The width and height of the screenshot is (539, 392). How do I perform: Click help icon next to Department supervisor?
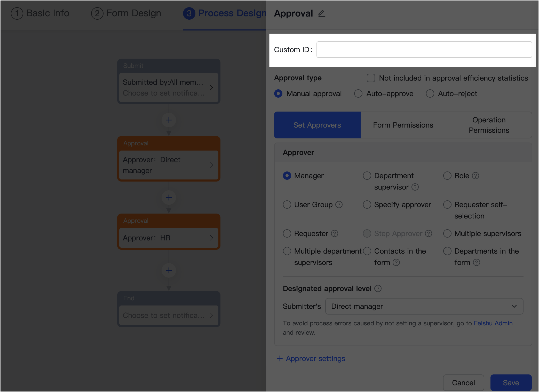[415, 187]
